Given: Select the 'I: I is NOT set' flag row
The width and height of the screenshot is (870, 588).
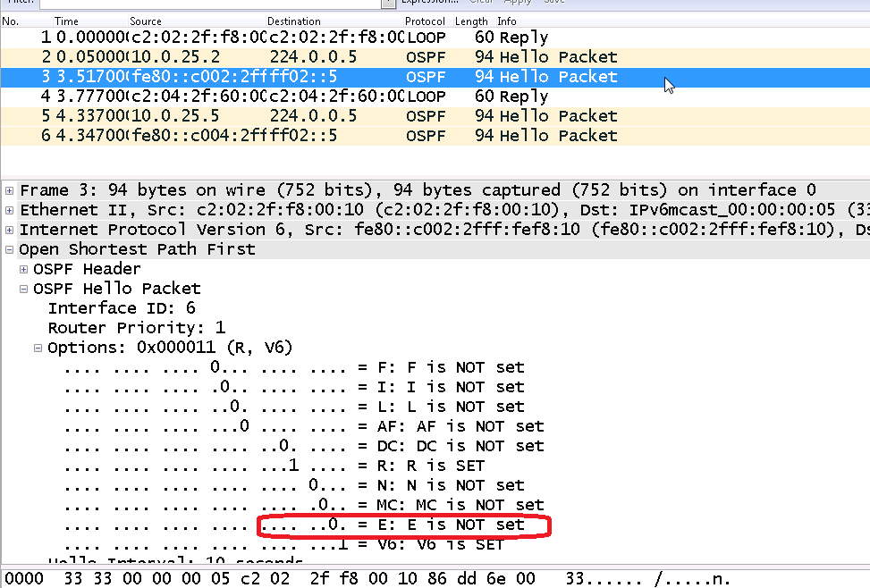Looking at the screenshot, I should pyautogui.click(x=294, y=387).
